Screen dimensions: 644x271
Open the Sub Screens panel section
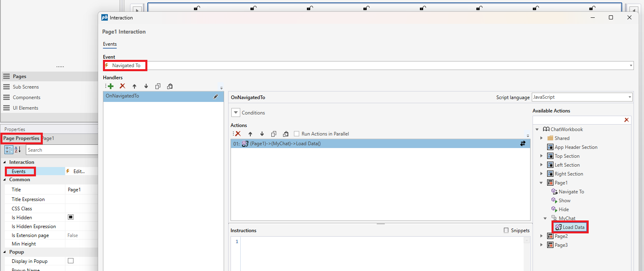pos(26,87)
